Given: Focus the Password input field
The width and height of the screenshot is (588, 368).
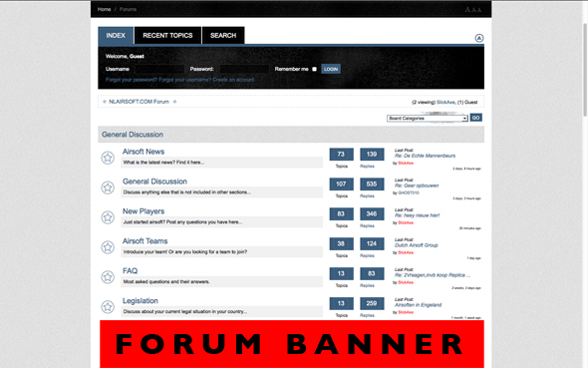Looking at the screenshot, I should point(244,69).
